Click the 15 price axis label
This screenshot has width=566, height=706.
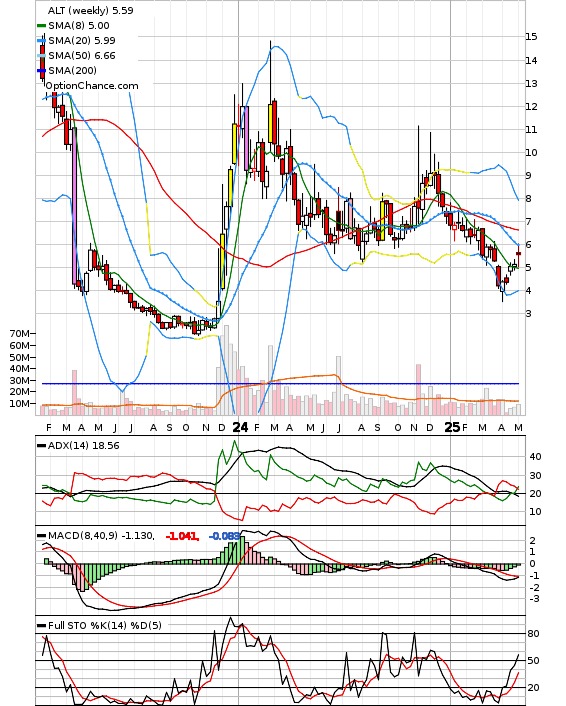coord(531,36)
